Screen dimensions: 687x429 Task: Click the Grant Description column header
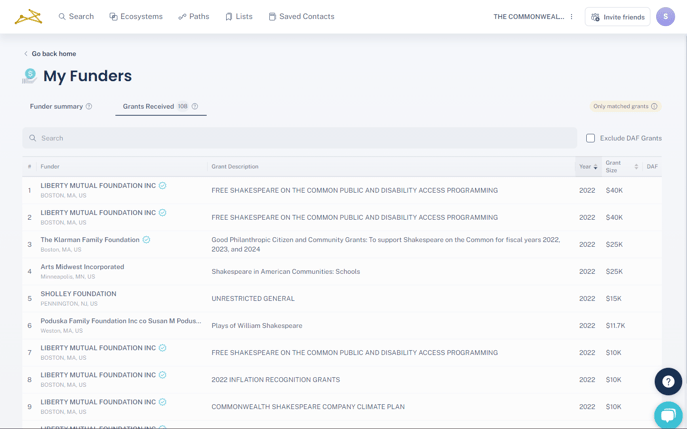coord(235,167)
